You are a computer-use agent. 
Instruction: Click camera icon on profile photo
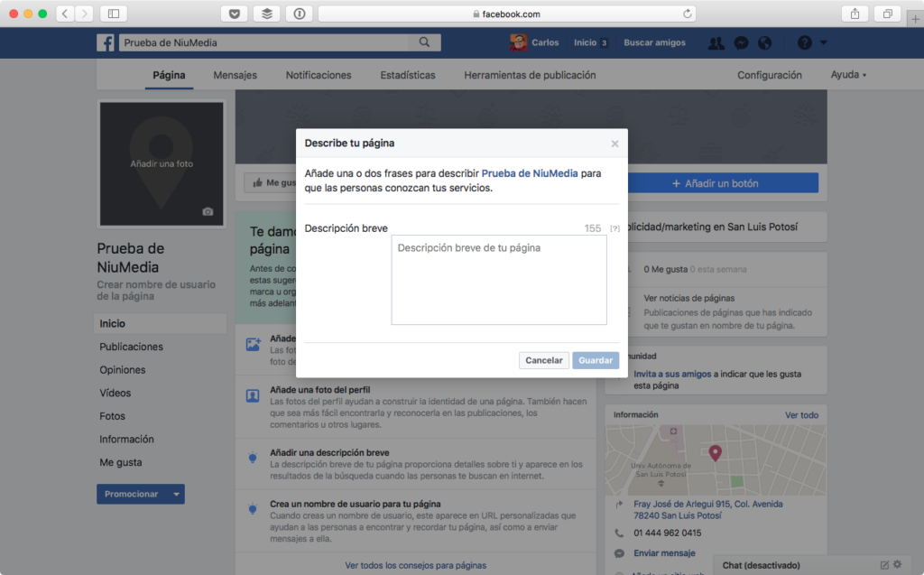208,212
